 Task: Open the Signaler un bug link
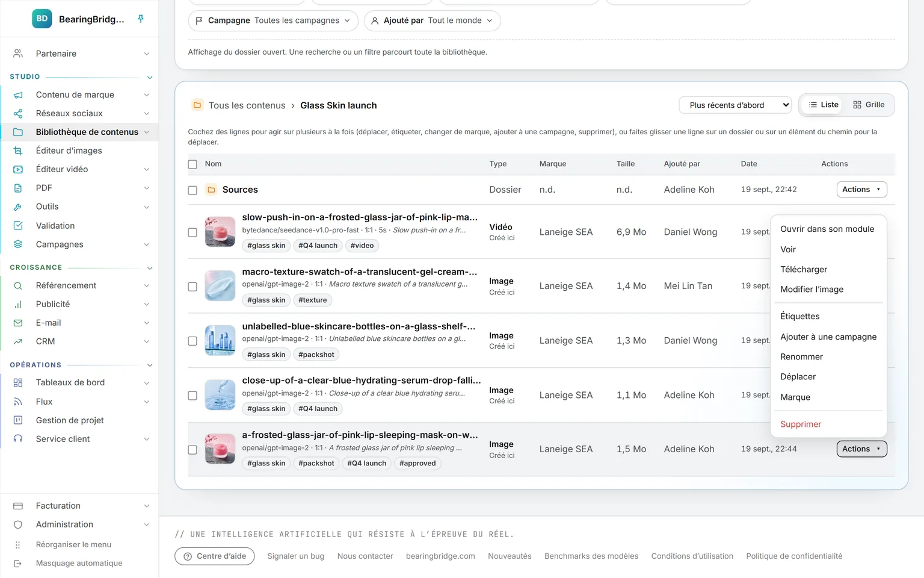pos(296,556)
